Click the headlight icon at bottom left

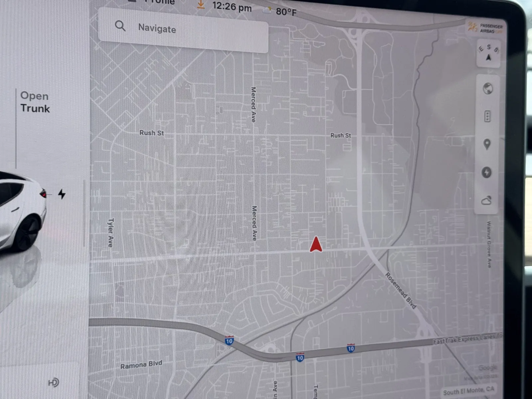pyautogui.click(x=54, y=382)
